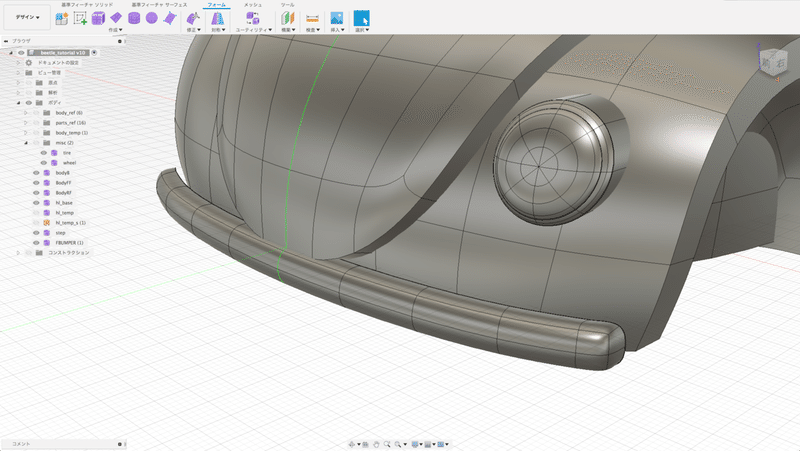Click the Orbit icon in navigation bar

click(x=351, y=443)
